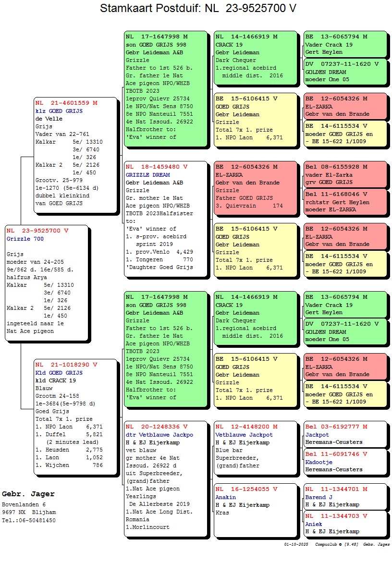Click the dtr Vetblauwe Jackpot box NL 20-1248336

coord(166,478)
